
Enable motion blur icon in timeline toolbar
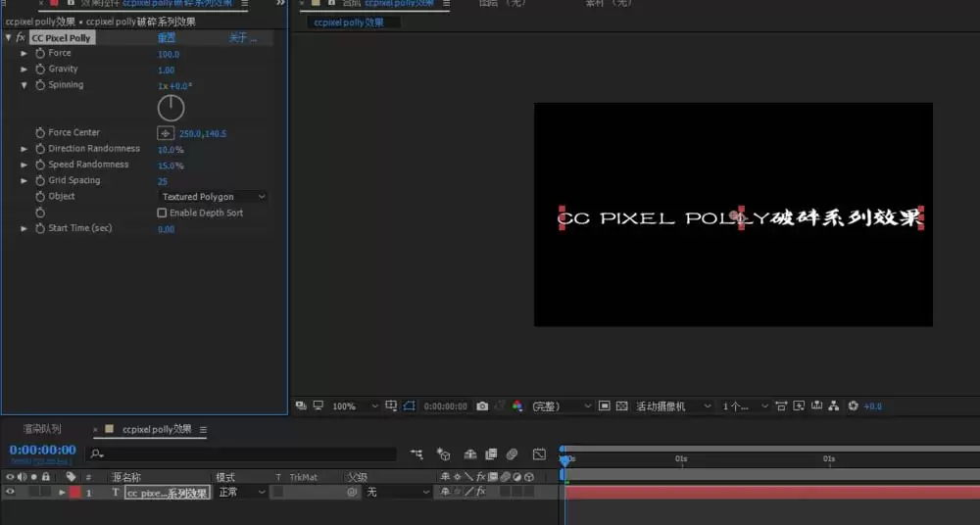(x=512, y=454)
